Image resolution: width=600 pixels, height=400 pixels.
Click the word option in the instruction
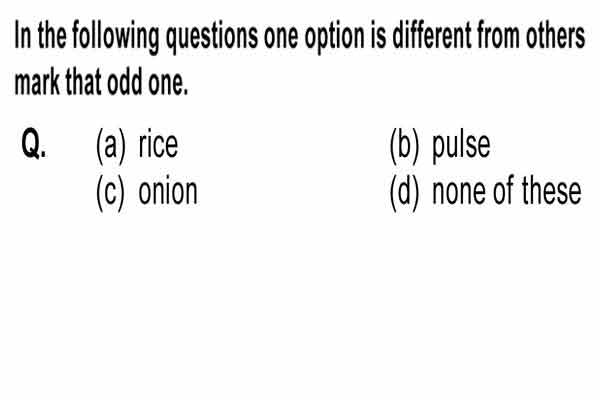334,38
